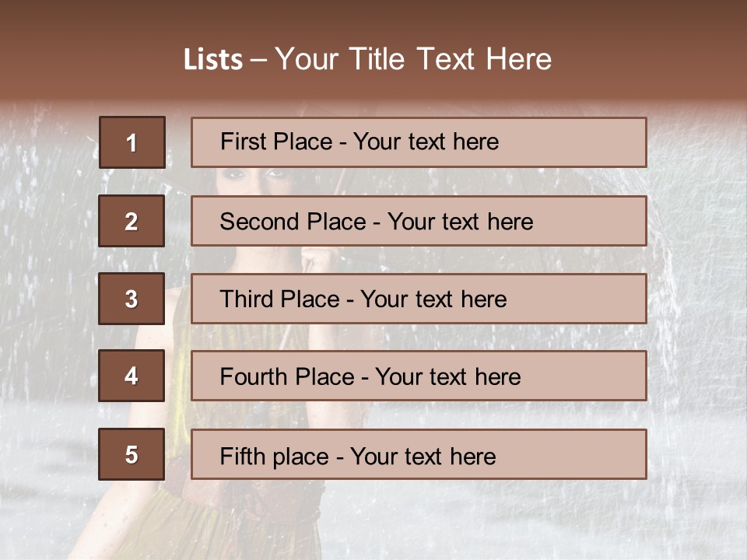Viewport: 747px width, 560px height.
Task: Select the Third Place text bar
Action: [419, 299]
